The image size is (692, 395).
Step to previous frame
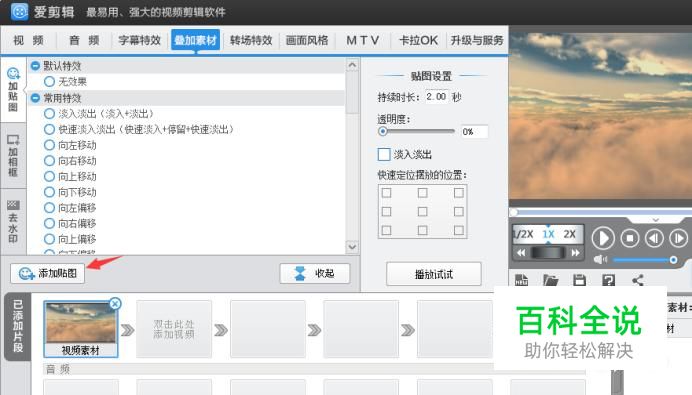click(654, 238)
